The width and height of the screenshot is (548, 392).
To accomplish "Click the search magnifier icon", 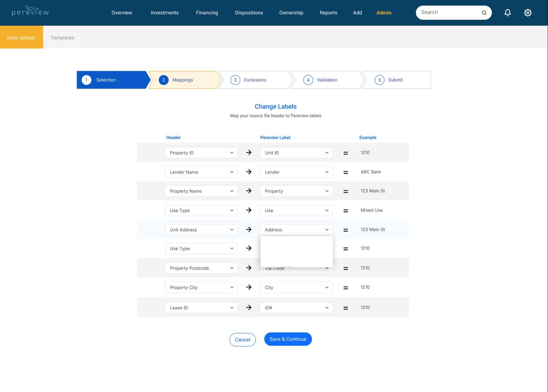I will (x=484, y=13).
